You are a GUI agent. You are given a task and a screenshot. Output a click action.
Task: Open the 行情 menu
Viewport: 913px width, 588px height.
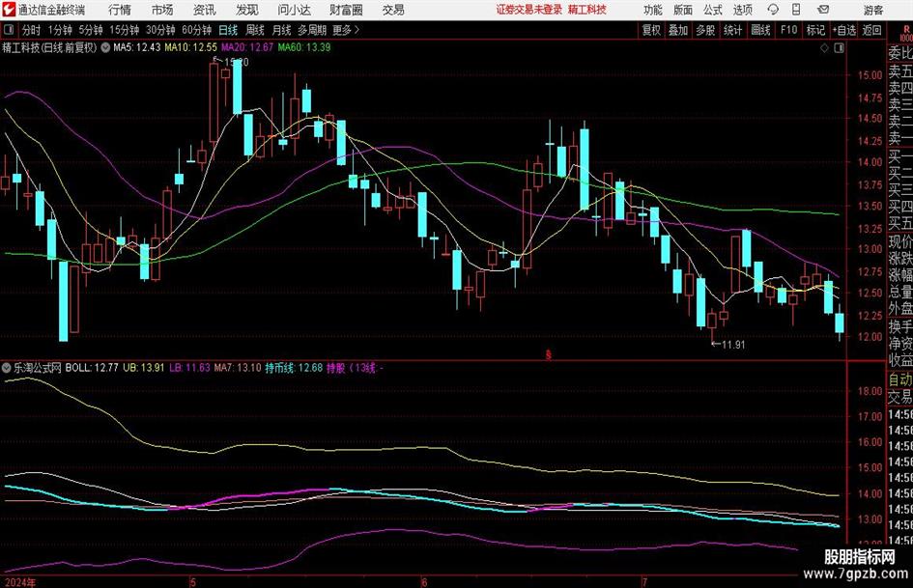click(120, 10)
